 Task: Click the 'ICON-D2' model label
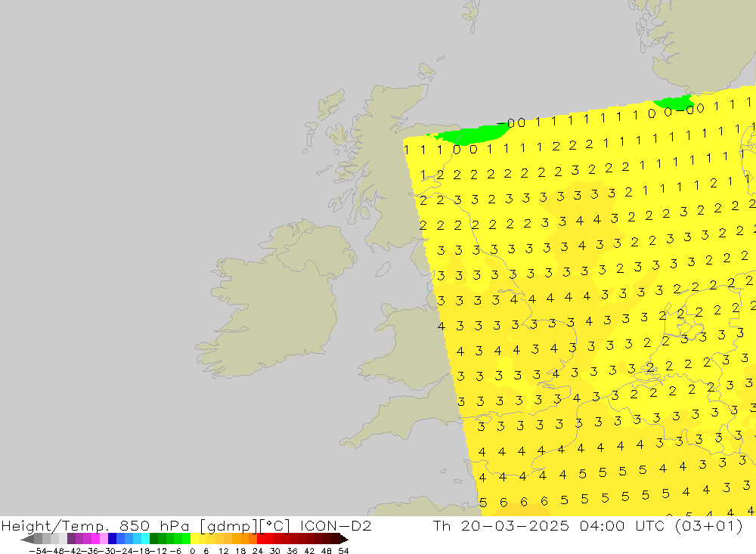pyautogui.click(x=336, y=525)
